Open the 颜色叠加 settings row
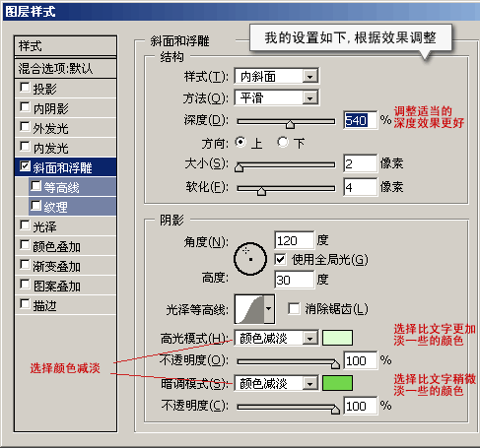This screenshot has height=448, width=480. click(x=66, y=246)
